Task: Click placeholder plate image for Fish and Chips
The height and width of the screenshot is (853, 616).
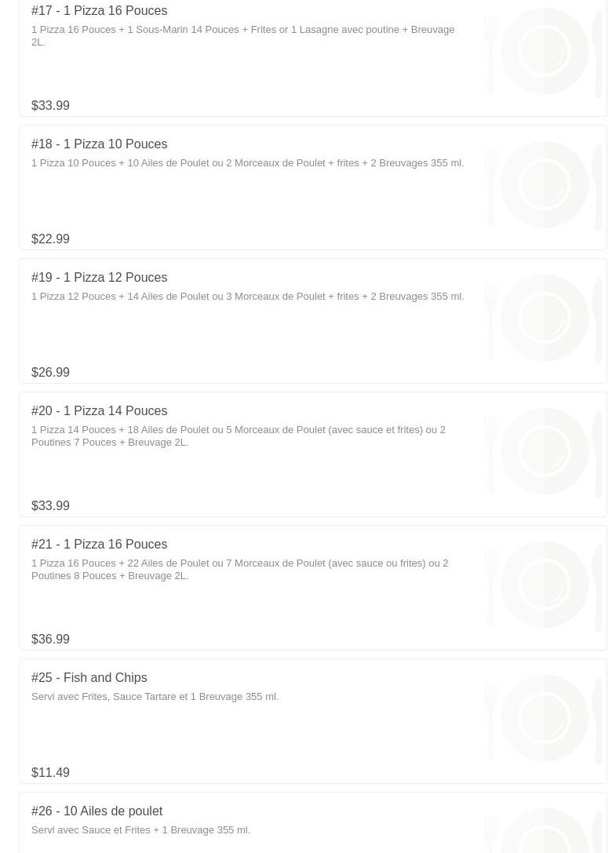Action: 544,719
